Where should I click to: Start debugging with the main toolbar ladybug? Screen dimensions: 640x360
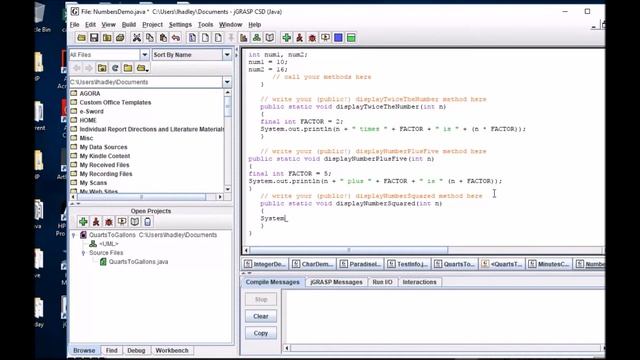point(312,38)
